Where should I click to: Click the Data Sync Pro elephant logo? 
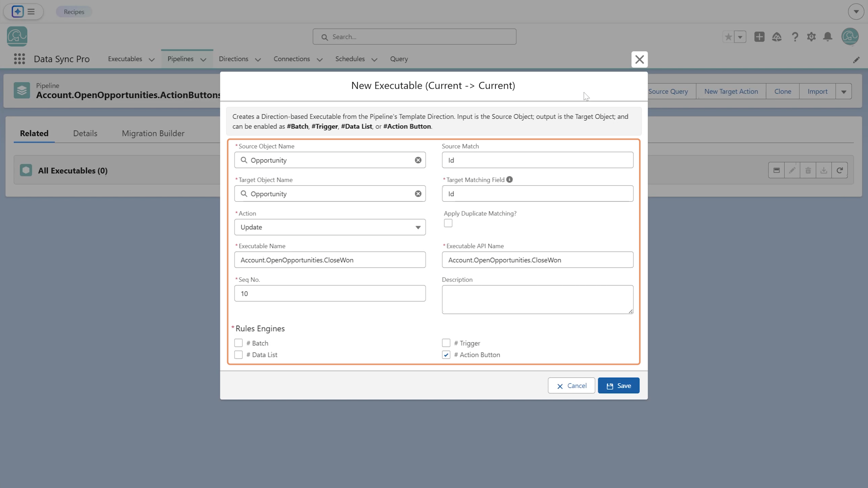click(x=17, y=36)
